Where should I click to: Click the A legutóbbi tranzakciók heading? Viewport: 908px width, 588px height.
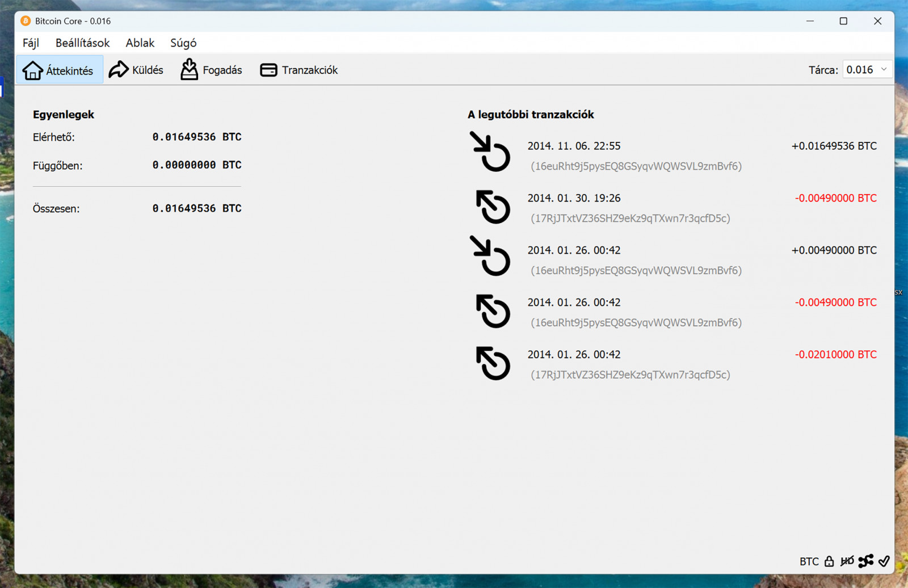[531, 115]
